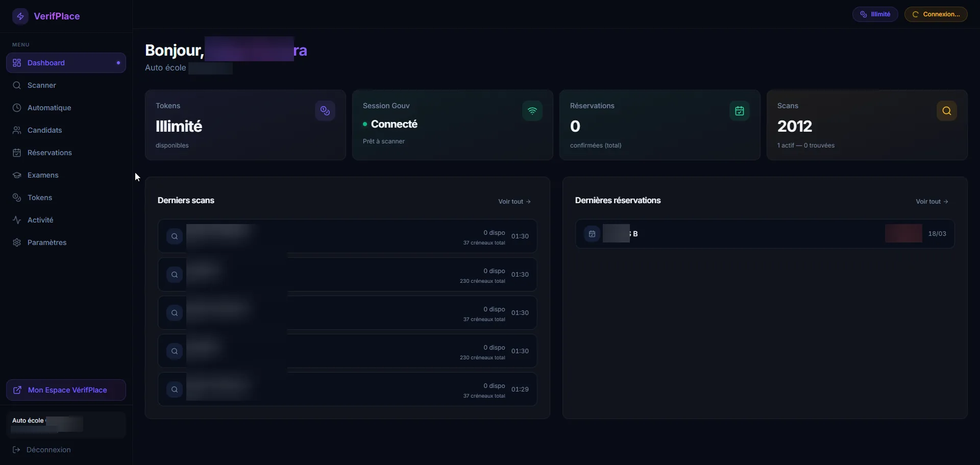Click the VerifPlace lightning logo

coord(20,16)
